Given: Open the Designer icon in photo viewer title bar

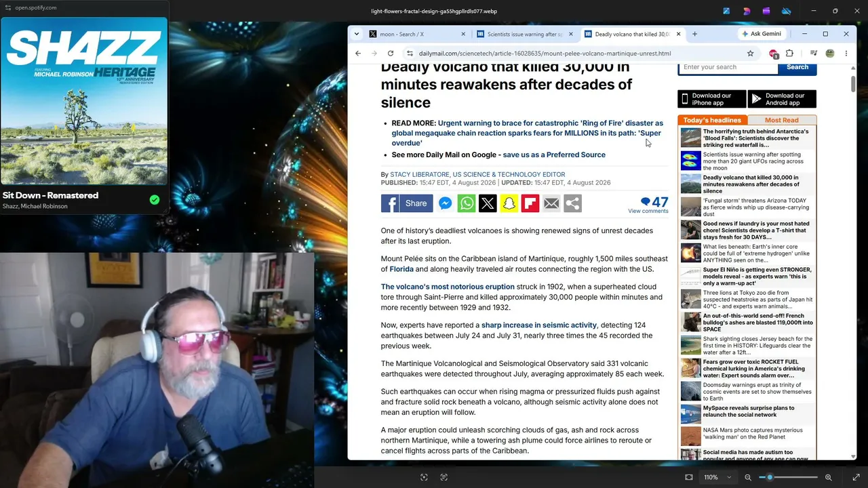Looking at the screenshot, I should point(747,11).
